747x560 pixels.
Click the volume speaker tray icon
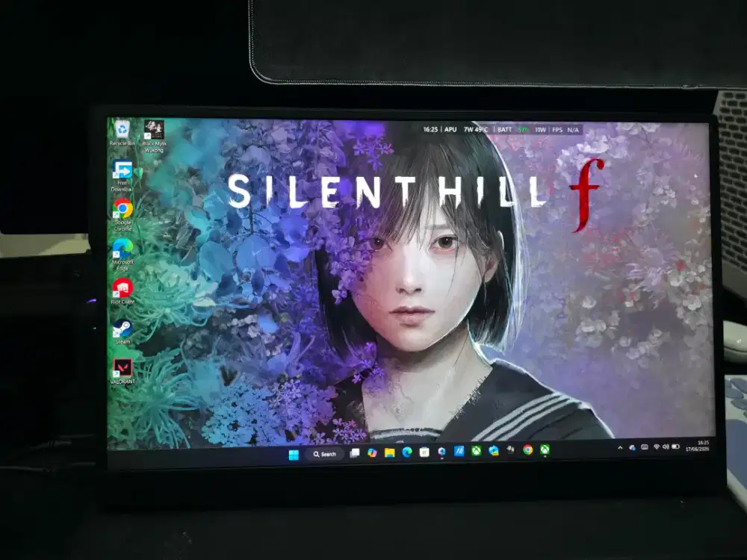[666, 447]
